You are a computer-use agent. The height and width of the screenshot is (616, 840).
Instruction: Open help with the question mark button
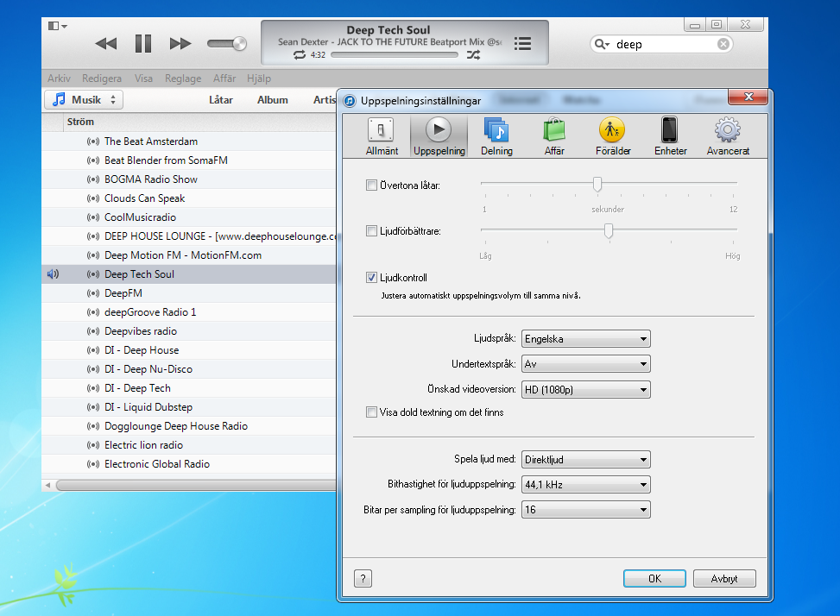[x=363, y=579]
